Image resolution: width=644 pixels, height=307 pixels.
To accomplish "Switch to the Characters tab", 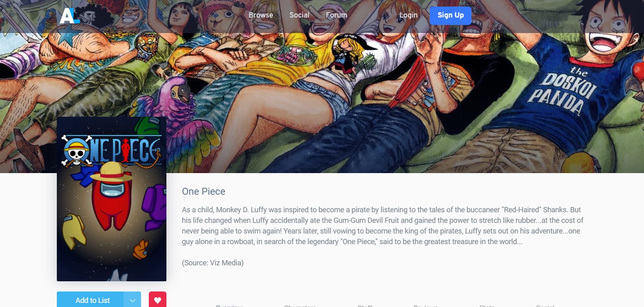I will coord(300,305).
